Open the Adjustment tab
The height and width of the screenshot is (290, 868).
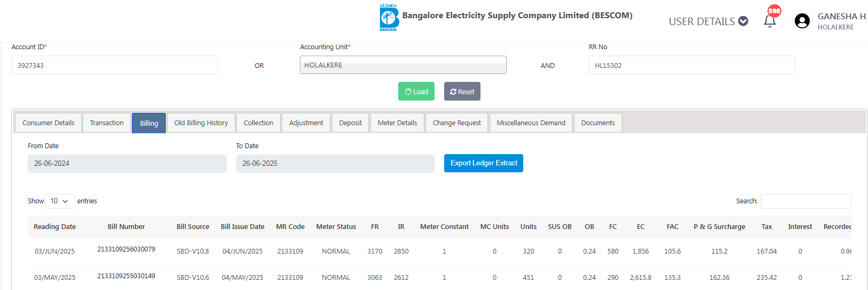(x=306, y=123)
